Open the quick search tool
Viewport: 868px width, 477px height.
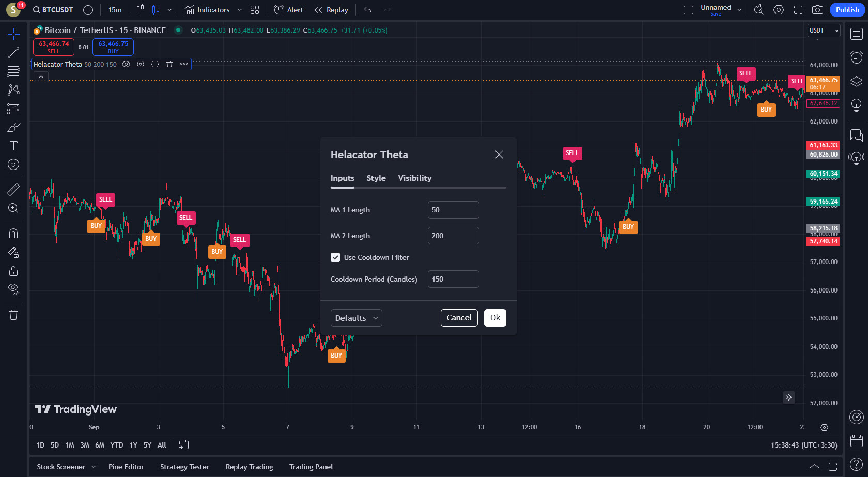point(759,10)
